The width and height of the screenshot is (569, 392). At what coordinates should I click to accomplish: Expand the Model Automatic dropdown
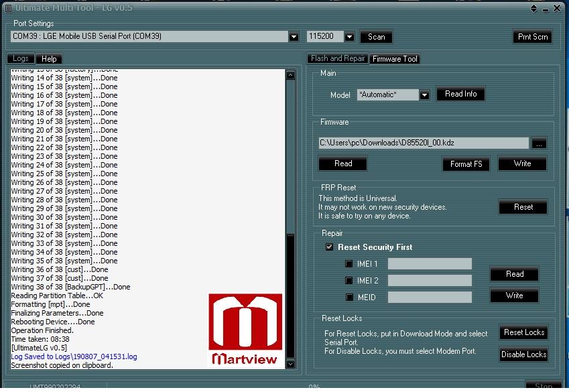(424, 95)
